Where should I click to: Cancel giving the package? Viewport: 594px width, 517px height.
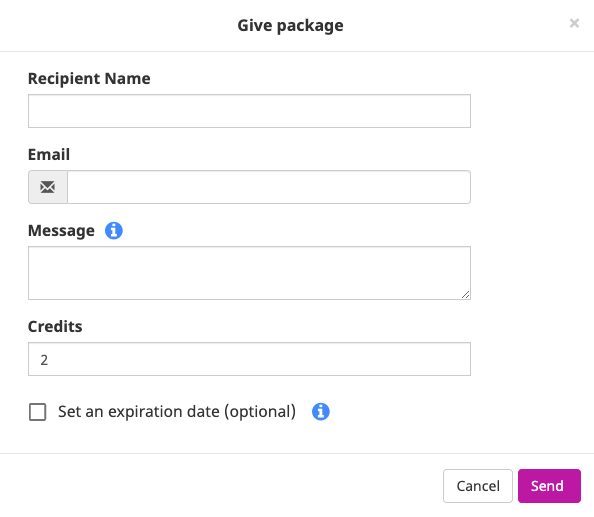(x=478, y=486)
